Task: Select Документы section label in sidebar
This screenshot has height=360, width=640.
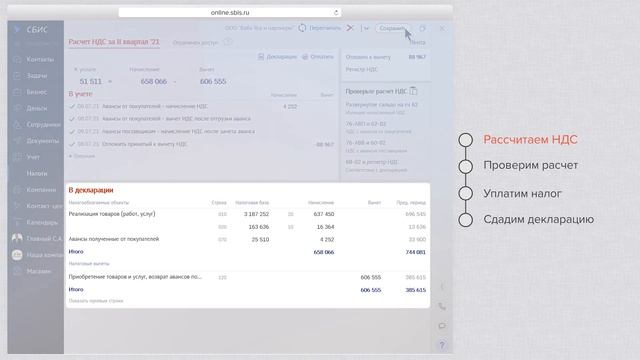Action: pyautogui.click(x=42, y=141)
